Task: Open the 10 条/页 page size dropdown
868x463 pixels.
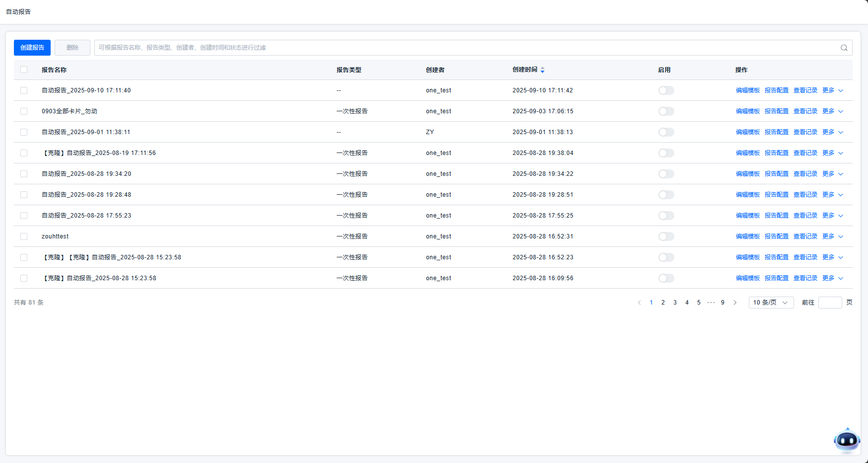Action: click(771, 303)
